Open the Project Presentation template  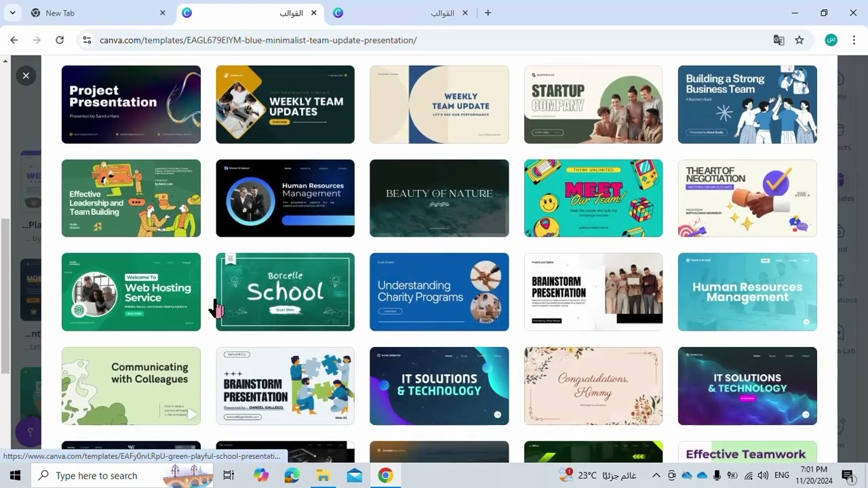(x=131, y=104)
